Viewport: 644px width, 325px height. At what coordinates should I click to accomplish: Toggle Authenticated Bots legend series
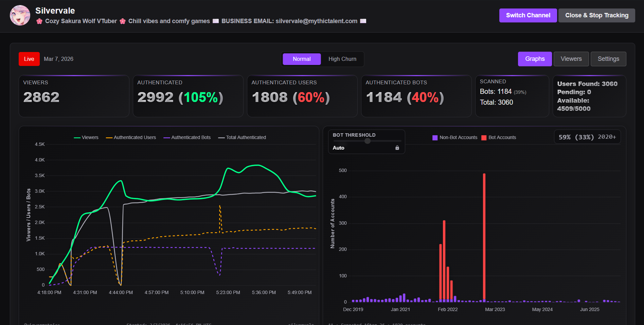coord(187,137)
